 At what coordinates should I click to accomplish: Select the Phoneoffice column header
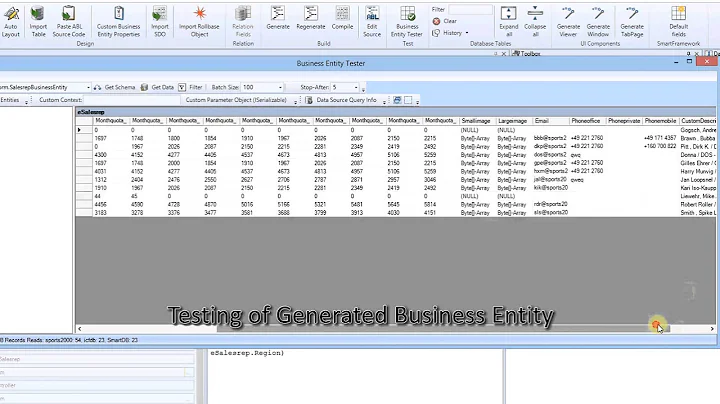tap(587, 121)
